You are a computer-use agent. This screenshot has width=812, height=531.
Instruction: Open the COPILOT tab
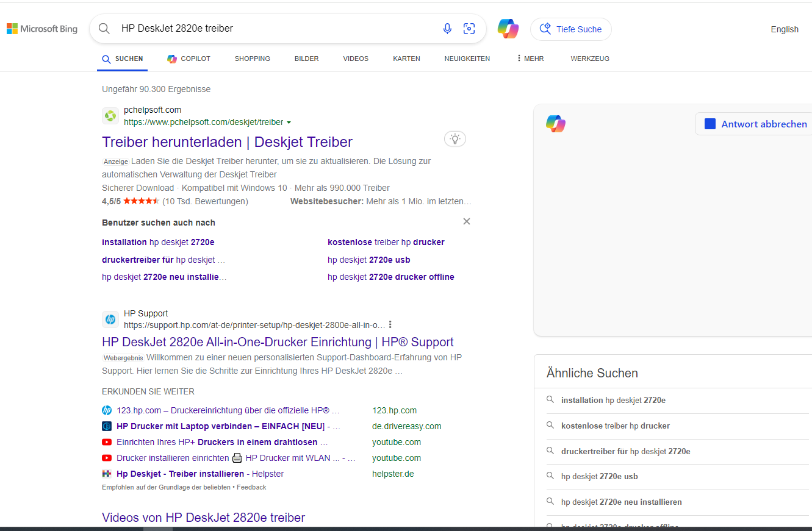[189, 59]
